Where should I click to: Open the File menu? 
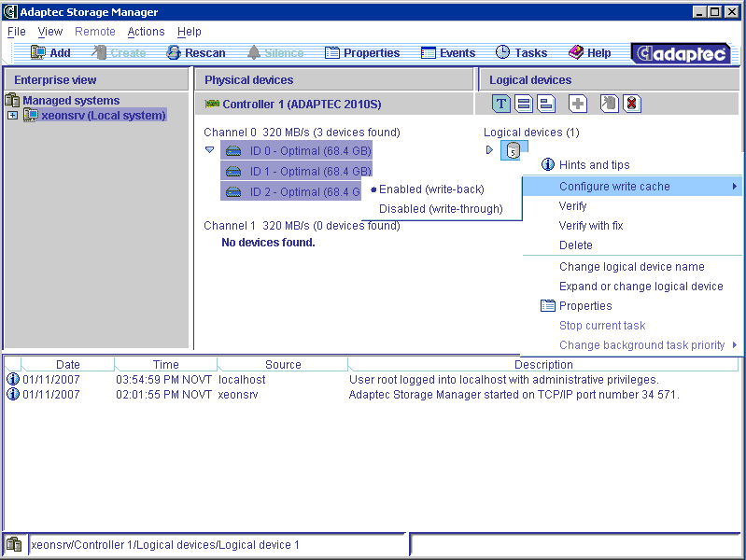(17, 32)
